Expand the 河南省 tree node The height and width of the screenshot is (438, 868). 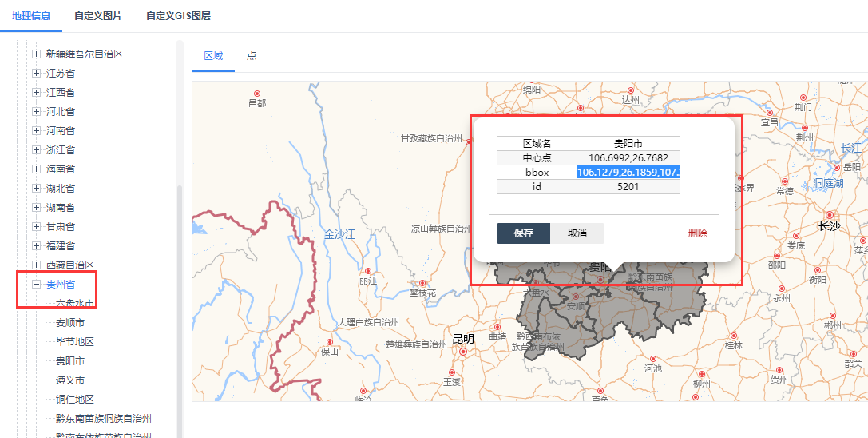point(37,131)
